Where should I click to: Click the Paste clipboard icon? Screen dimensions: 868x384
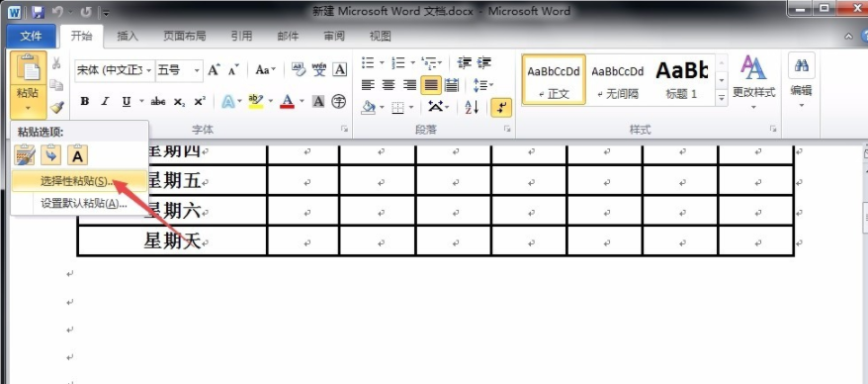(29, 68)
